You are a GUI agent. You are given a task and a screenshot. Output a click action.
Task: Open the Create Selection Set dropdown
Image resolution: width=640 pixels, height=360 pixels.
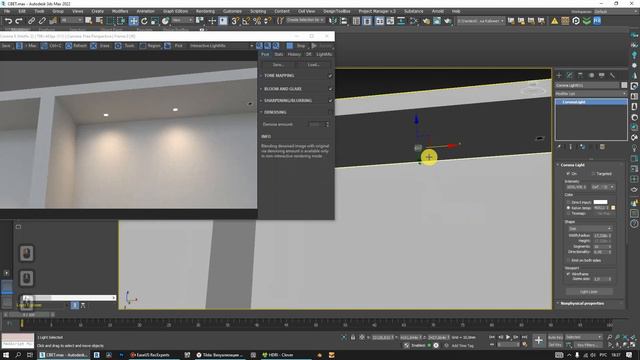[305, 20]
